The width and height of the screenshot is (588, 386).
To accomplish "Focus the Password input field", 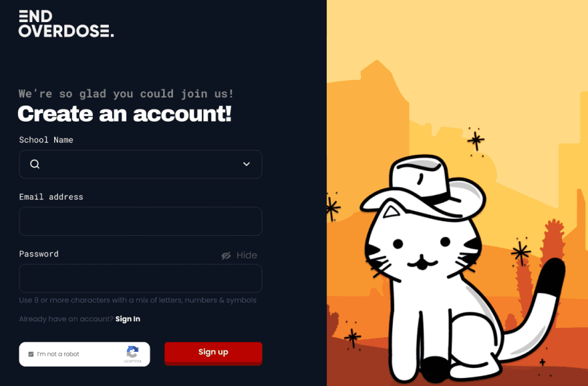I will pos(140,278).
